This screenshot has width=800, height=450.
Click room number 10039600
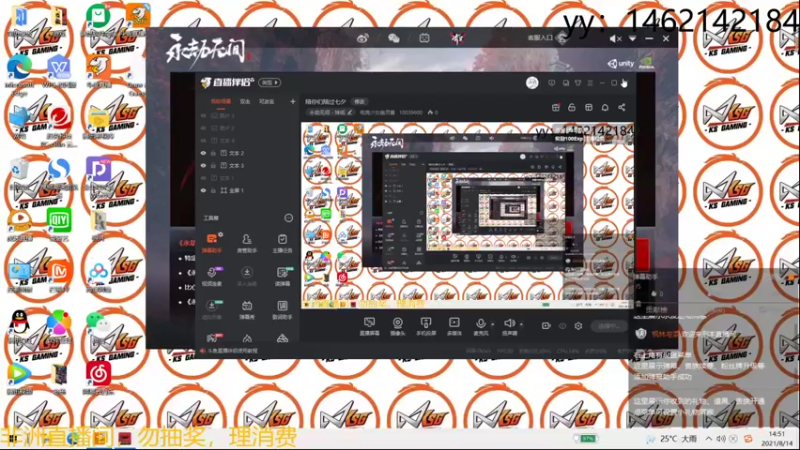tap(411, 112)
